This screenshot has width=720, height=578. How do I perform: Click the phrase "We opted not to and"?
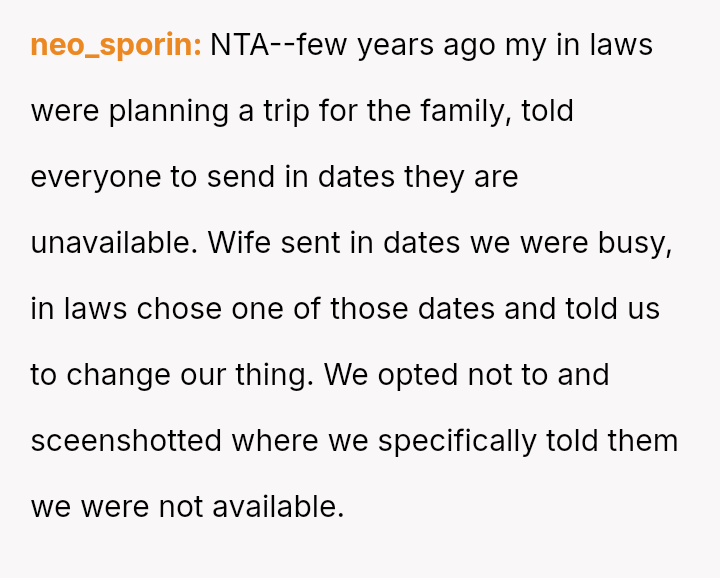pos(467,374)
